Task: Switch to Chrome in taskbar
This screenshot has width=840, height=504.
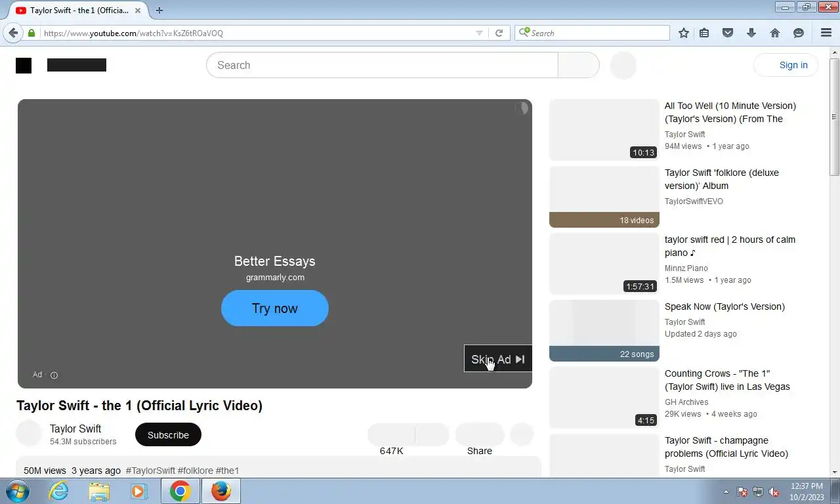Action: 180,491
